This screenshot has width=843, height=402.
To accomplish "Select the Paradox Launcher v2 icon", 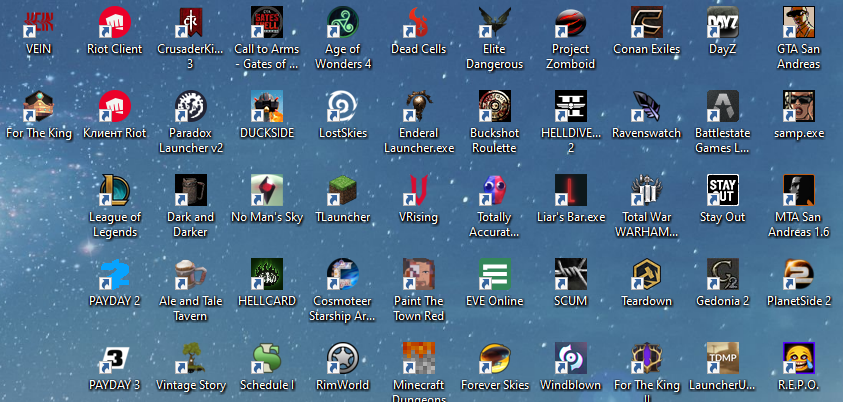I will coord(190,106).
